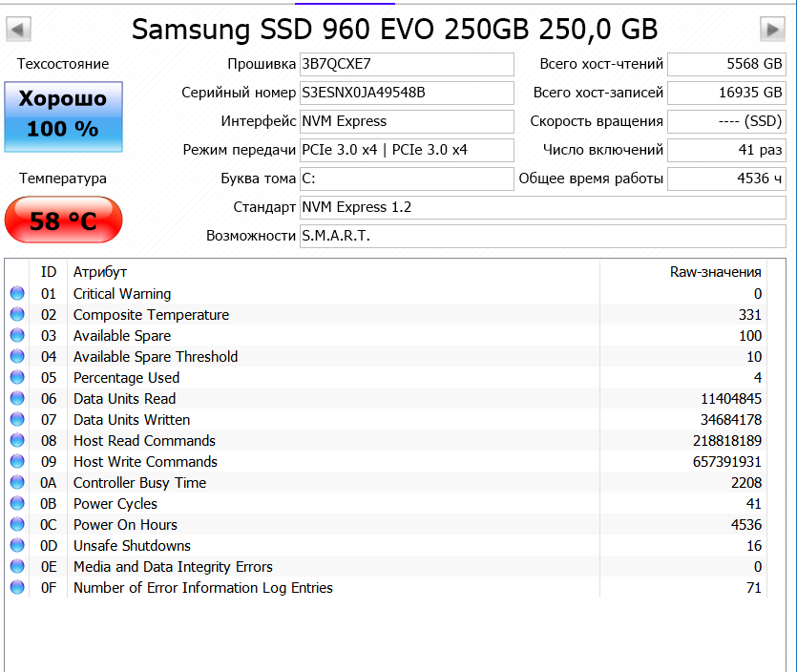This screenshot has height=672, width=797.
Task: Click the next disk right arrow
Action: pos(772,30)
